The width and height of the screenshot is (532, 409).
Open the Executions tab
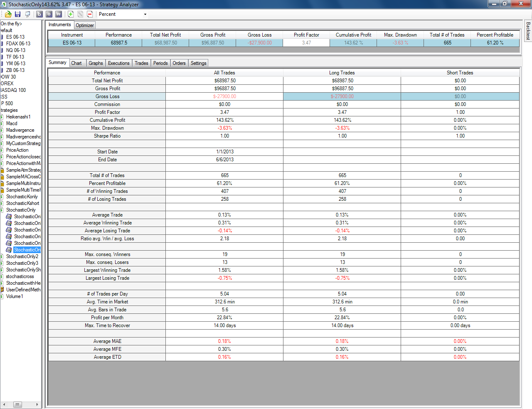point(118,63)
